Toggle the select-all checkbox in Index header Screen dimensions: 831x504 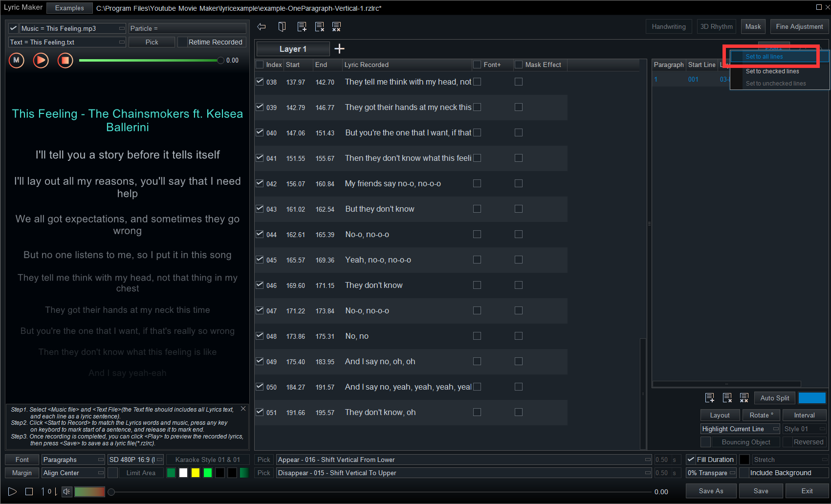[x=260, y=65]
